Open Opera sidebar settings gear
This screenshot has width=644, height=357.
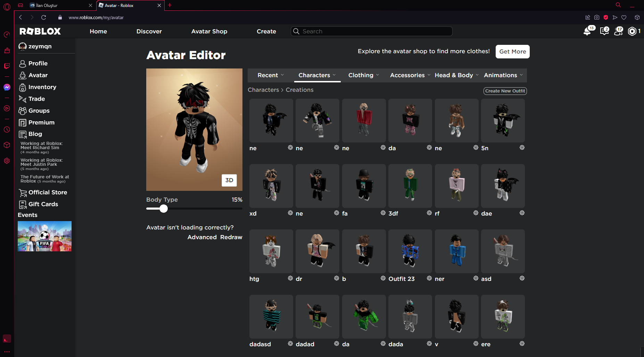7,161
